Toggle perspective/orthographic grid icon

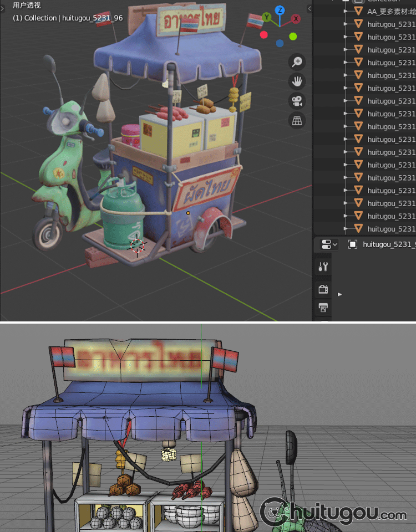pos(297,120)
